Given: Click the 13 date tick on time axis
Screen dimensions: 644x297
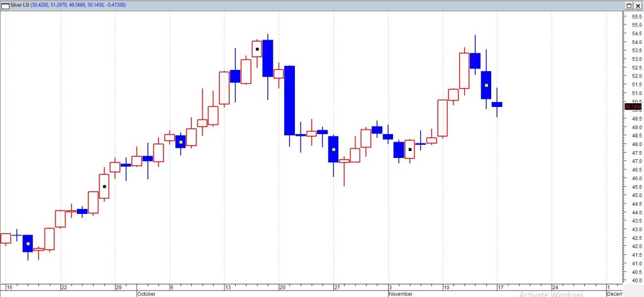Looking at the screenshot, I should point(228,286).
